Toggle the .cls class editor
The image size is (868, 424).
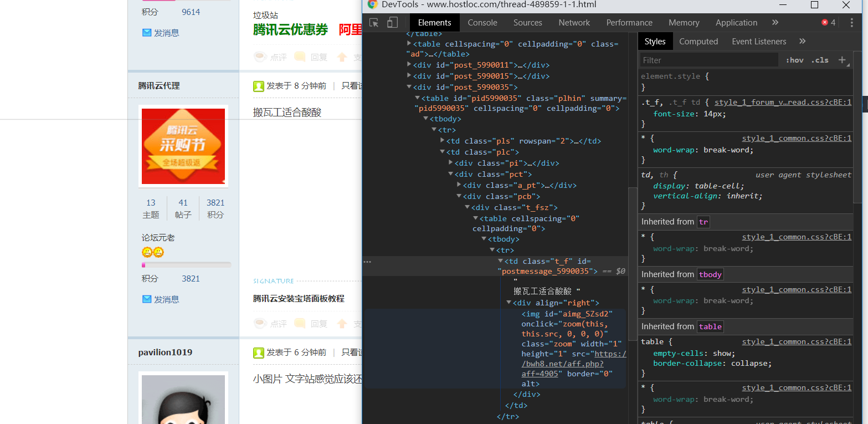coord(820,60)
